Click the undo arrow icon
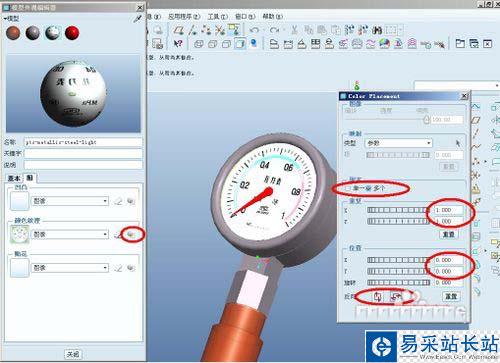The image size is (500, 363). click(254, 30)
